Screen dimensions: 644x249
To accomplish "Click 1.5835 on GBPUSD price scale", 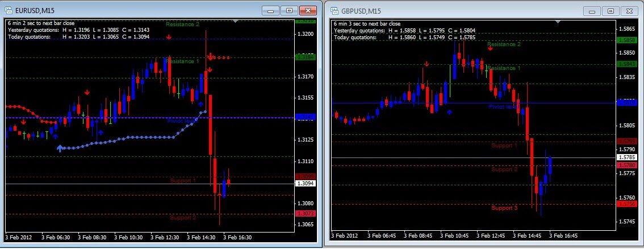I will (627, 77).
